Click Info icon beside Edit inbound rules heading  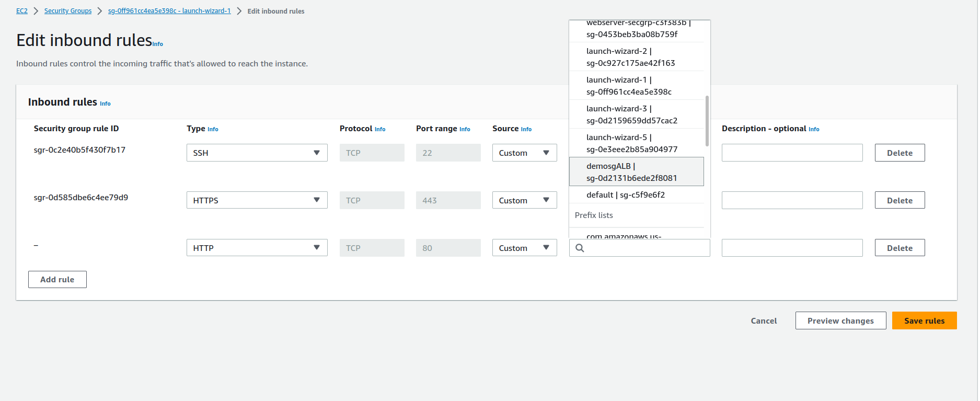tap(158, 44)
